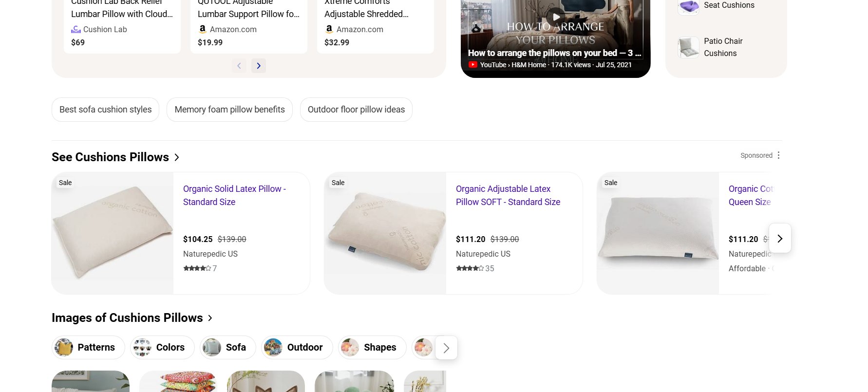Viewport: 868px width, 392px height.
Task: Open Organic Adjustable Latex Pillow SOFT image
Action: (x=385, y=233)
